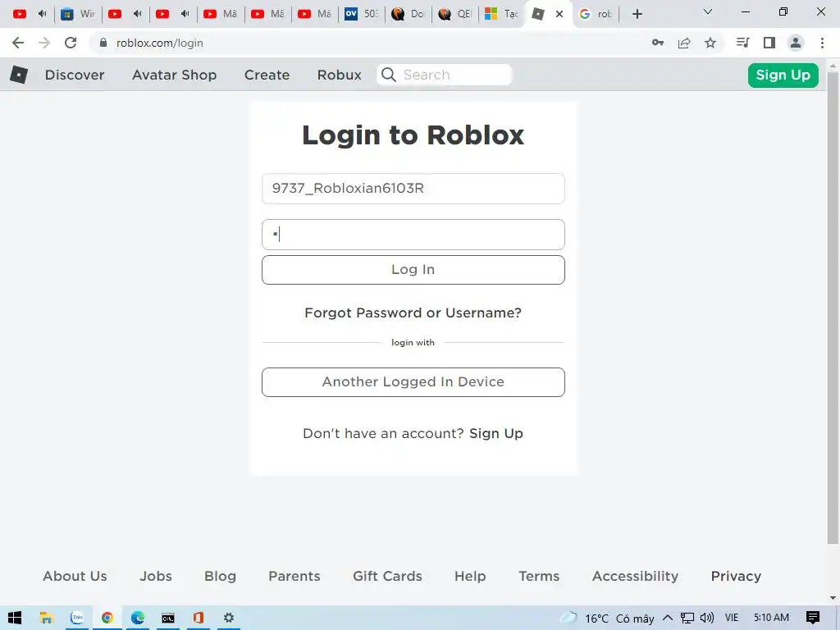This screenshot has height=630, width=840.
Task: Switch to the 'QE' tab
Action: click(454, 14)
